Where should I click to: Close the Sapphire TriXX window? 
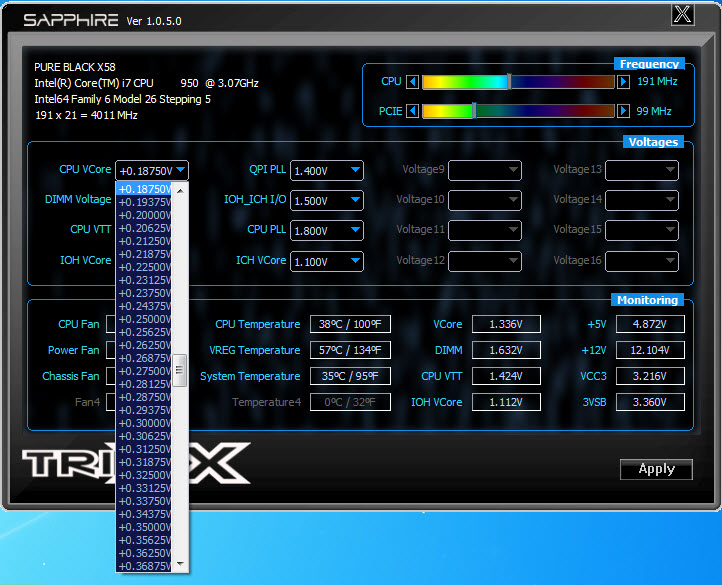tap(682, 14)
